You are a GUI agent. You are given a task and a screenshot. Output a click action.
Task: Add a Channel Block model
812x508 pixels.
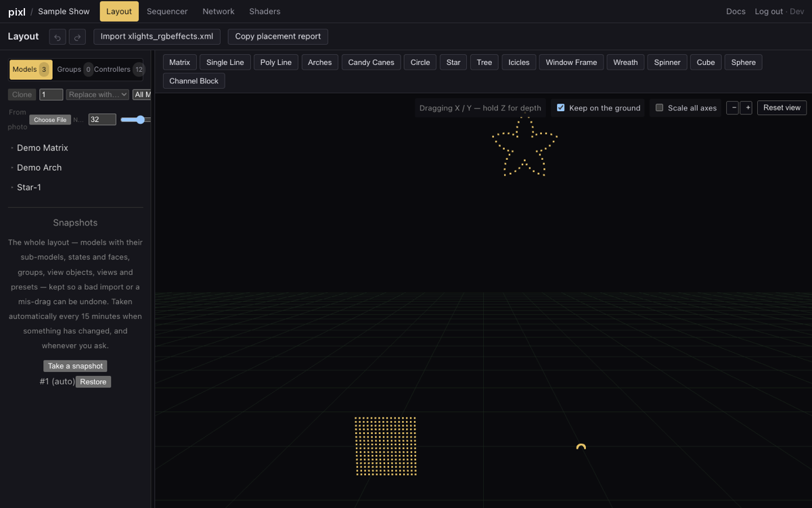[194, 81]
